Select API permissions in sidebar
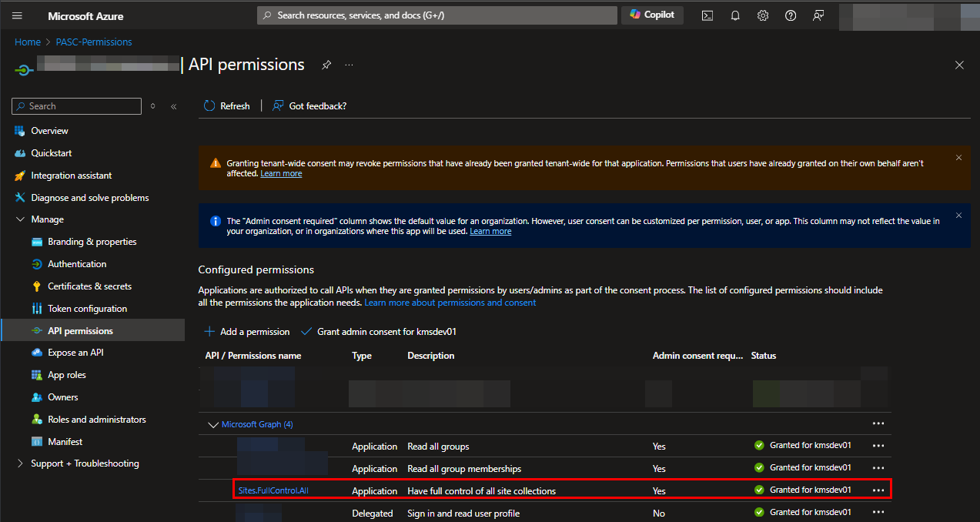Image resolution: width=980 pixels, height=522 pixels. [92, 330]
